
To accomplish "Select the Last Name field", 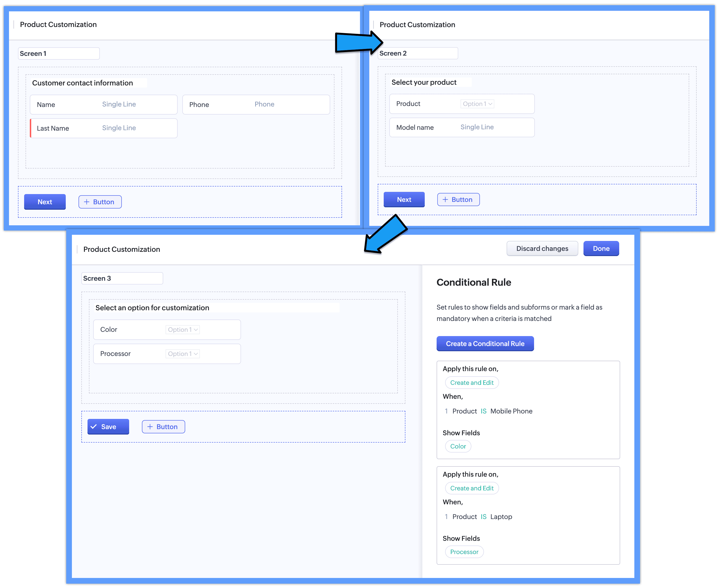I will [x=104, y=128].
